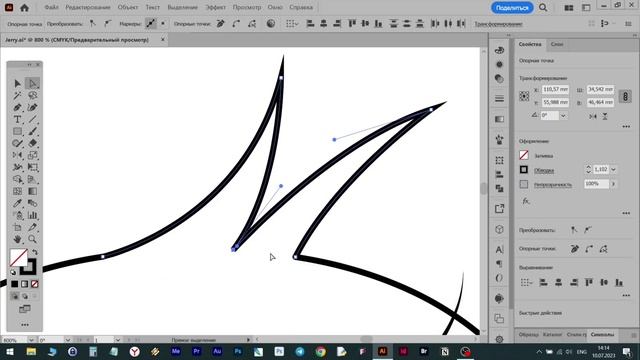Switch to the Слои tab
Screen dimensions: 640x360
tap(557, 44)
